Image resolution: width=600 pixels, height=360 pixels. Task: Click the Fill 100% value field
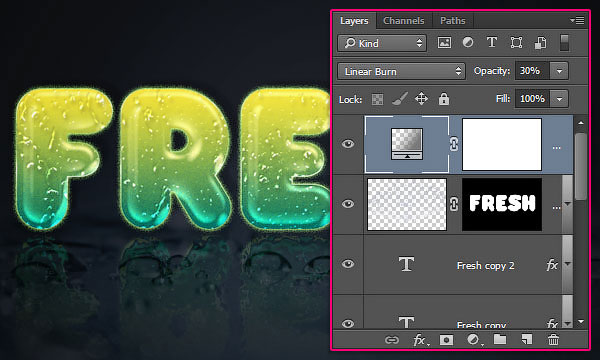(x=532, y=99)
